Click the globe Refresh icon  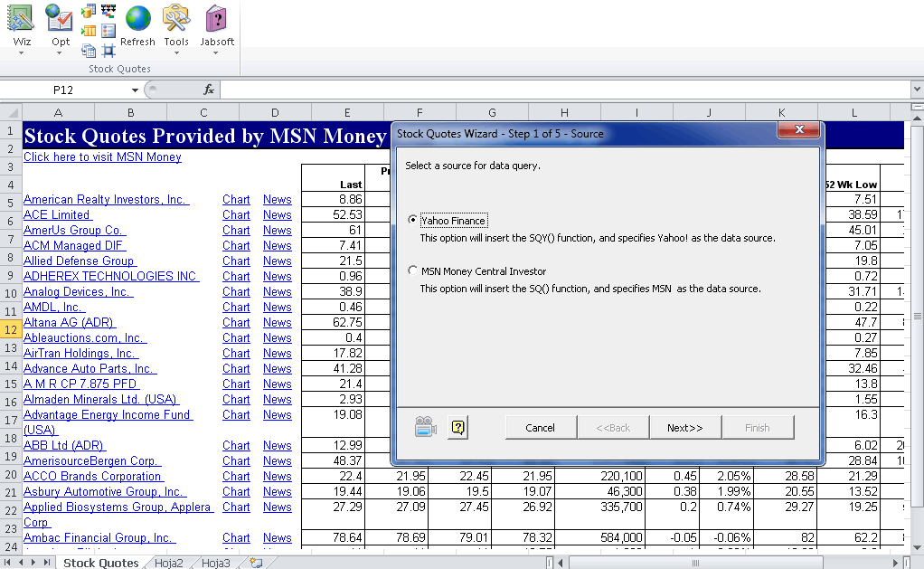pyautogui.click(x=137, y=18)
